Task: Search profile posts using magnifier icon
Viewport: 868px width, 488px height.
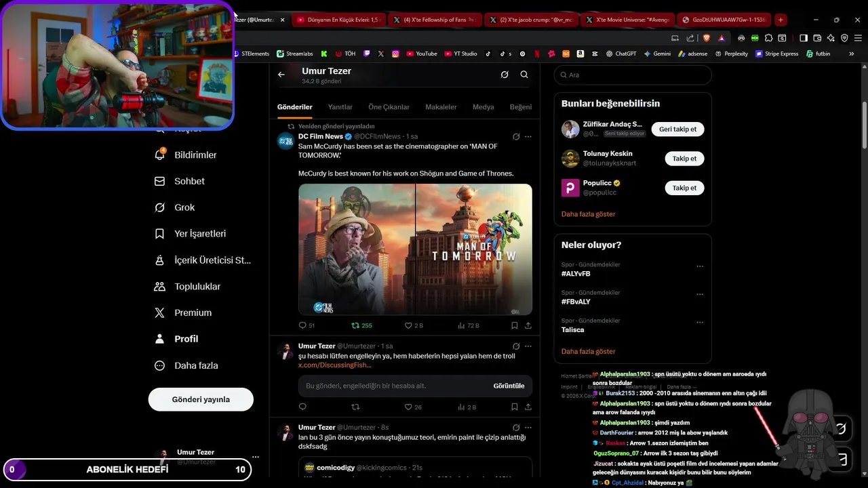Action: click(524, 75)
